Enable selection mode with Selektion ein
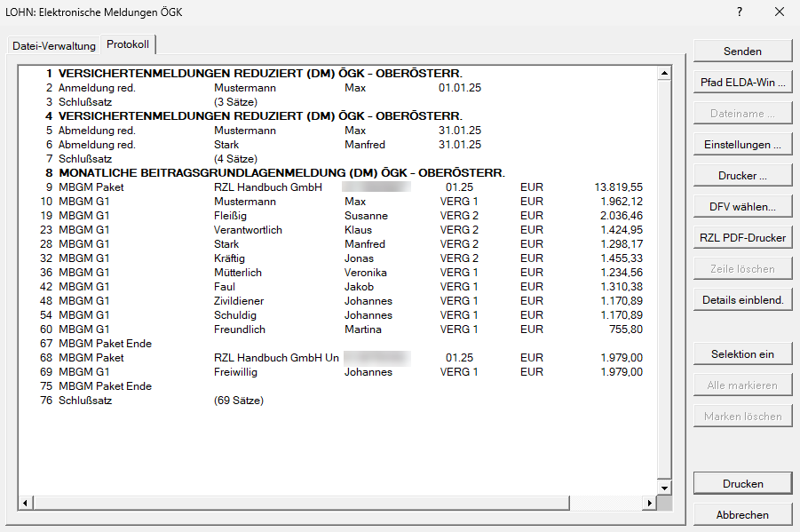Screen dimensions: 800x532 pyautogui.click(x=742, y=354)
